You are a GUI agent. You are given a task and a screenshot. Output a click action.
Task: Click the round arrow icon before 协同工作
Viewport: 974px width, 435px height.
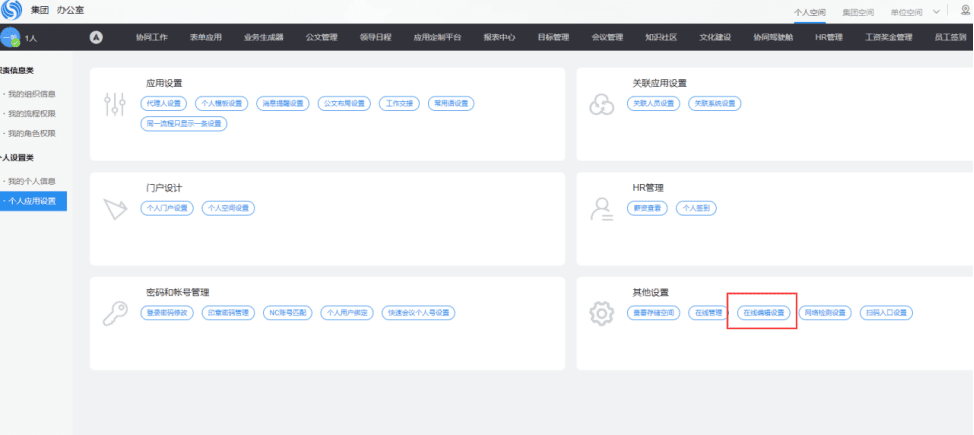(96, 37)
